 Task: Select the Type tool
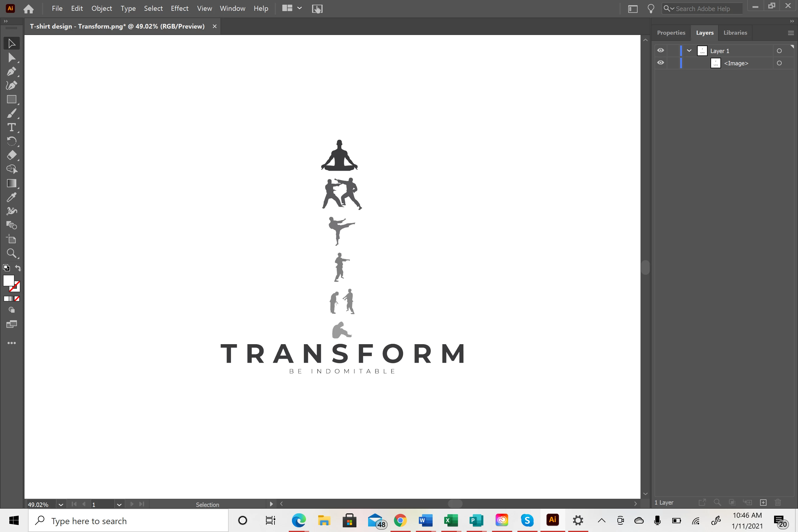coord(11,127)
